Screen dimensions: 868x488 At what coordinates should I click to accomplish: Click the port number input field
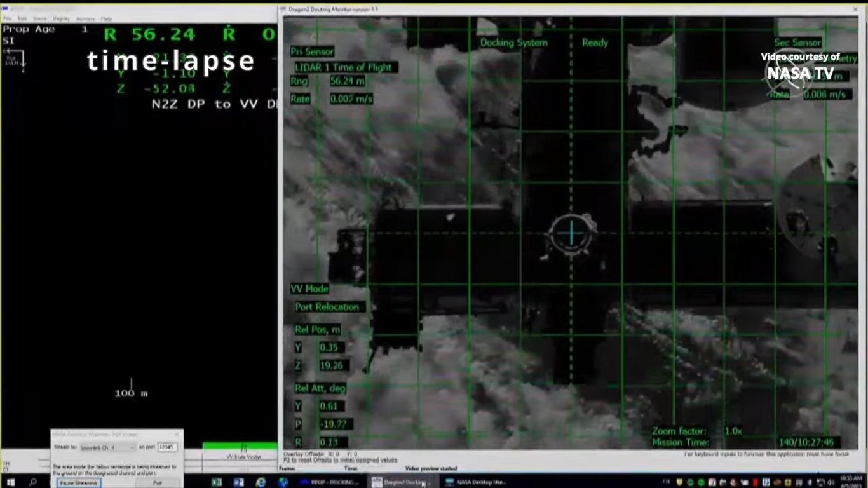click(x=167, y=447)
